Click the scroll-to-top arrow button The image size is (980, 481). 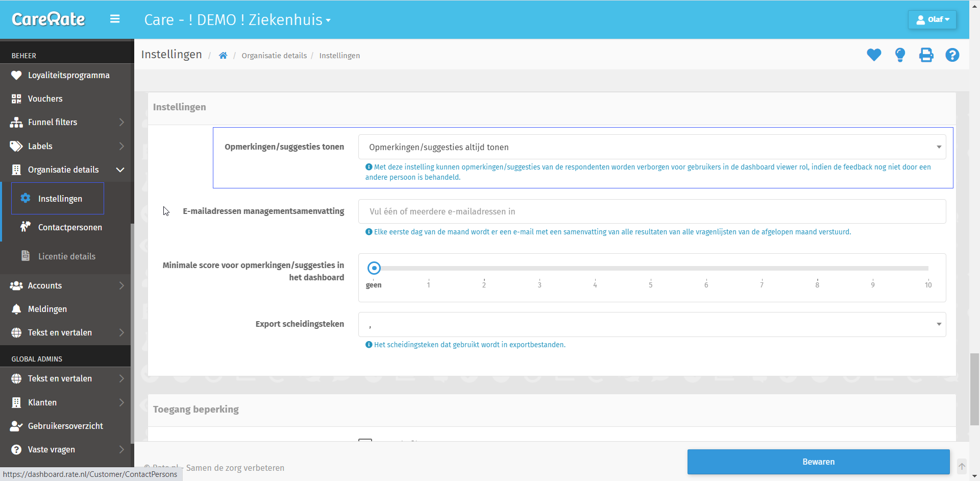962,466
